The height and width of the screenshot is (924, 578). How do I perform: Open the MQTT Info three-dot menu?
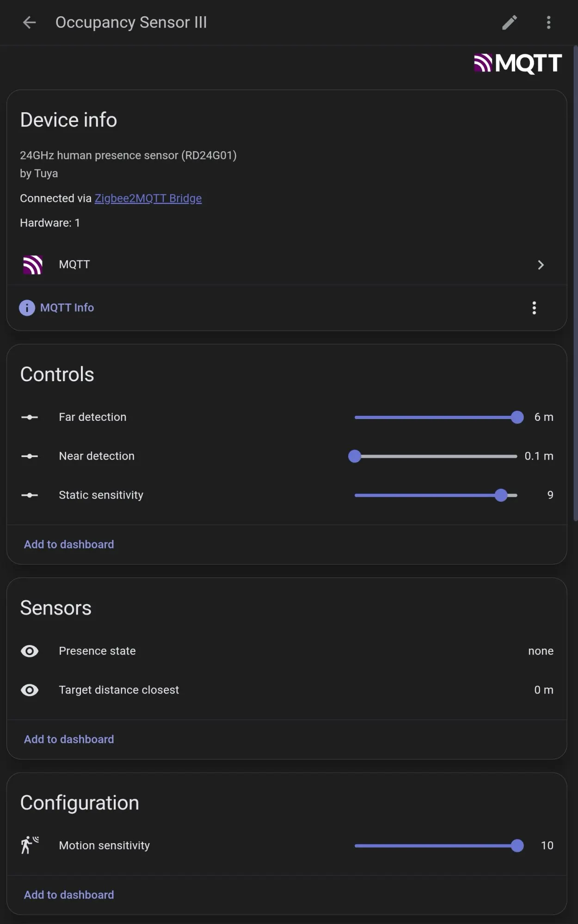(534, 308)
